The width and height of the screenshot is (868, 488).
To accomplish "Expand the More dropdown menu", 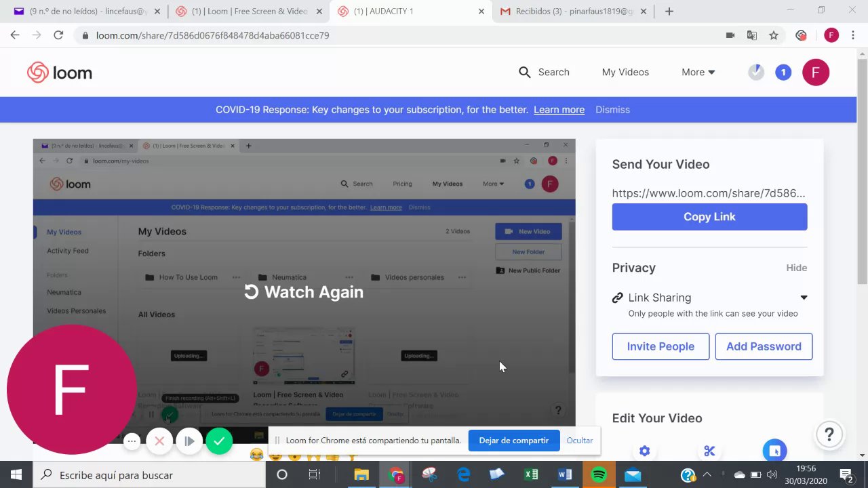I will coord(698,72).
